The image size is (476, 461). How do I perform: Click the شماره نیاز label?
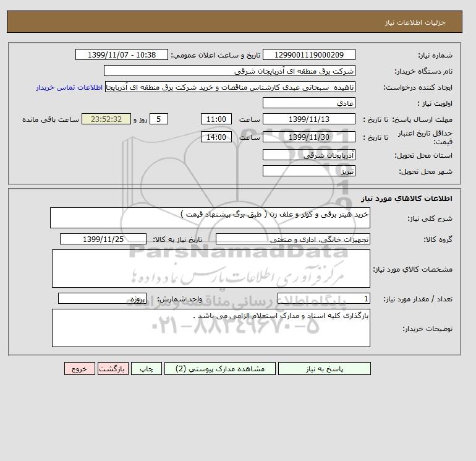pyautogui.click(x=435, y=55)
